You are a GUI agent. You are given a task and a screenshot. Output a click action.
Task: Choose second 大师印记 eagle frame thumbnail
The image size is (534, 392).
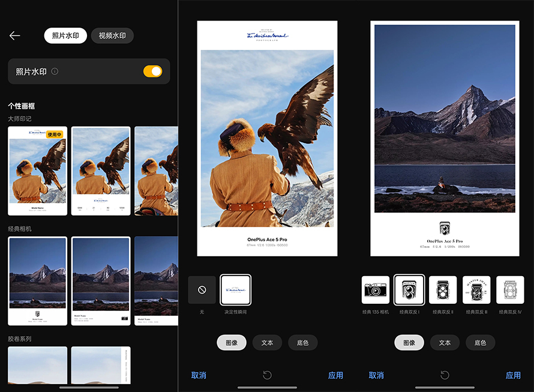pos(101,170)
